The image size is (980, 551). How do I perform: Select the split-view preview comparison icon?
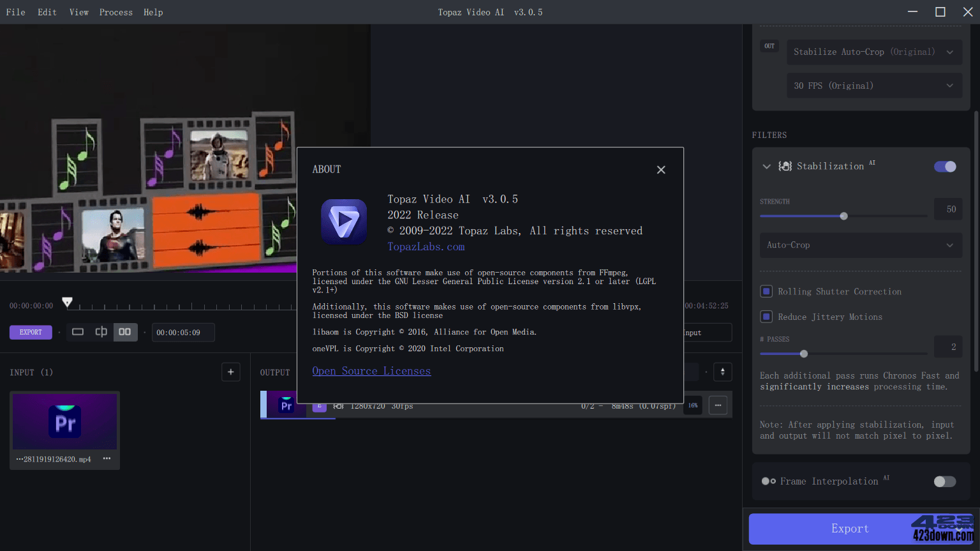coord(101,332)
